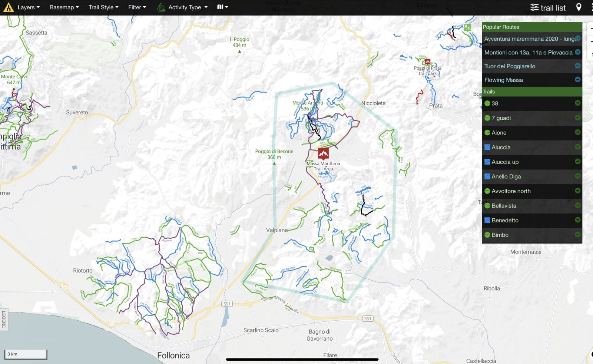Click the Suvereto town label
The width and height of the screenshot is (593, 364).
[77, 112]
